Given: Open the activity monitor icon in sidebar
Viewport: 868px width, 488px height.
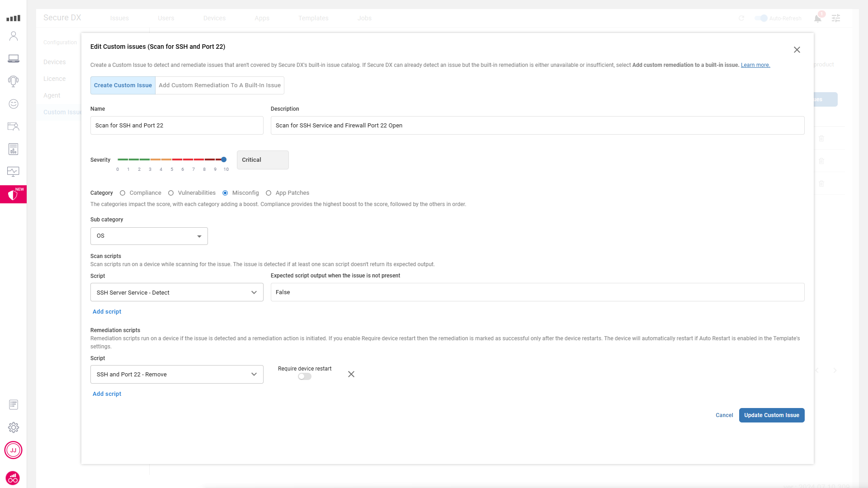Looking at the screenshot, I should (14, 172).
